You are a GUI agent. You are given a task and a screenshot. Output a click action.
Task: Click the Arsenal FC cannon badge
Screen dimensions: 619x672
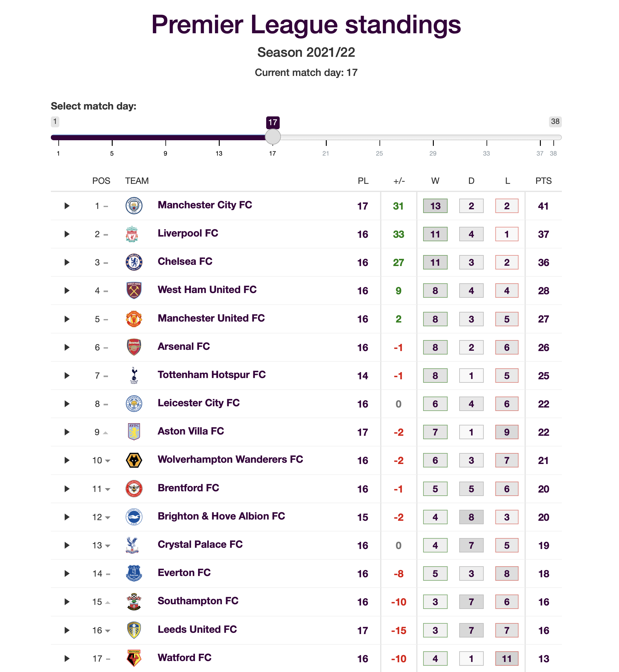(x=134, y=347)
